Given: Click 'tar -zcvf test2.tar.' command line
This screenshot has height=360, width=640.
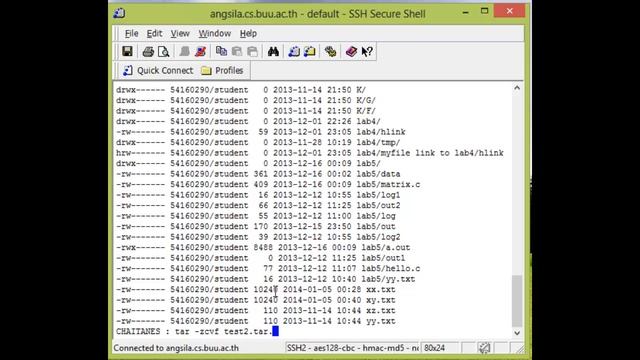Looking at the screenshot, I should (224, 331).
